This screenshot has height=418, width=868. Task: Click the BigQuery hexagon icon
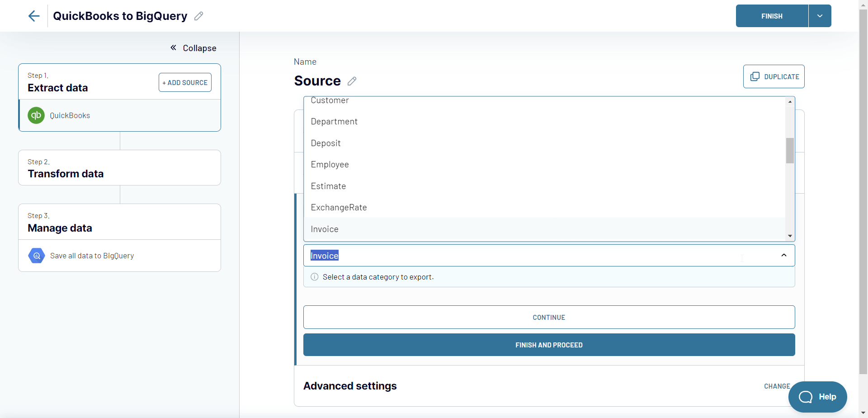pos(37,256)
